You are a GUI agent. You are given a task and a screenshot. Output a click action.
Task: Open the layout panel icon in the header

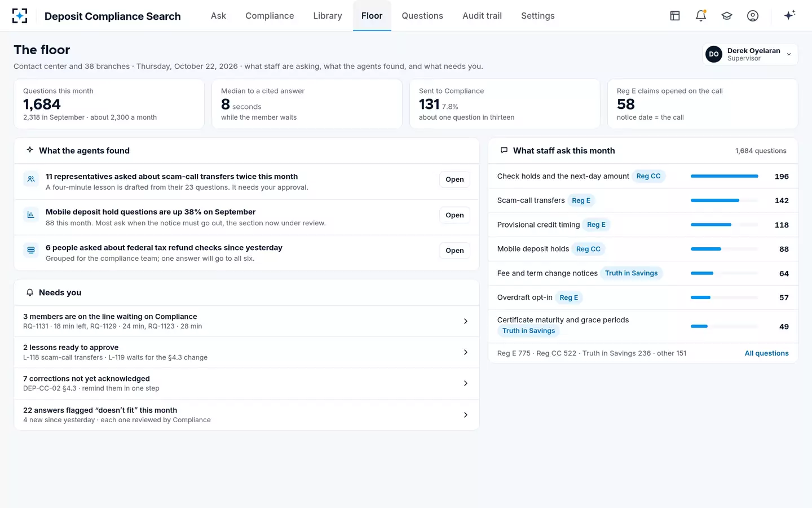tap(675, 16)
